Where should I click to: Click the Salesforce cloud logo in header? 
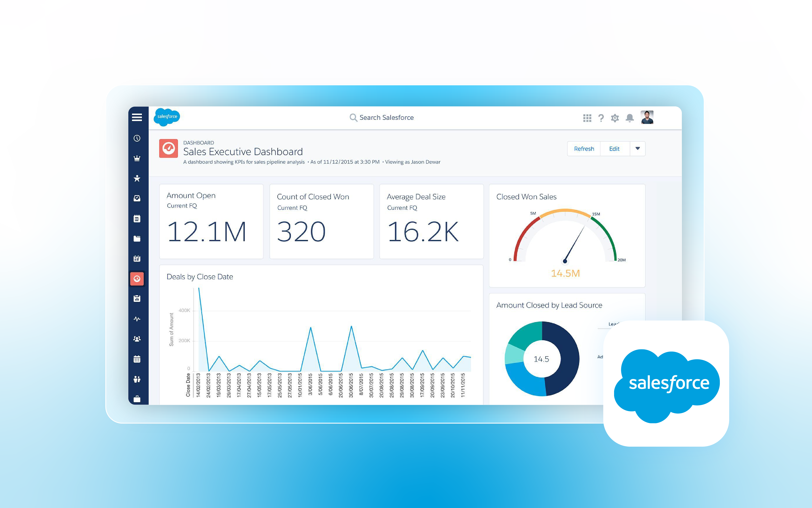(167, 117)
